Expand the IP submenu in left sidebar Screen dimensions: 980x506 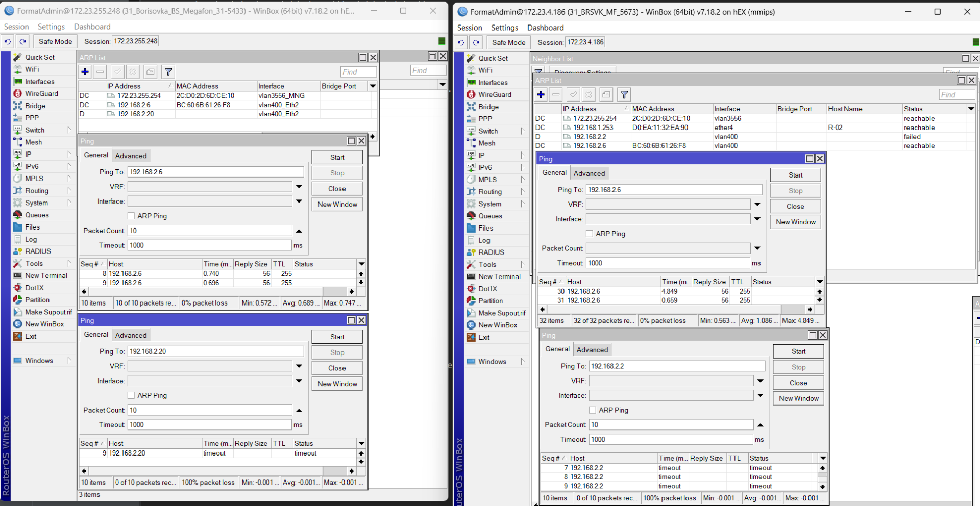point(69,154)
